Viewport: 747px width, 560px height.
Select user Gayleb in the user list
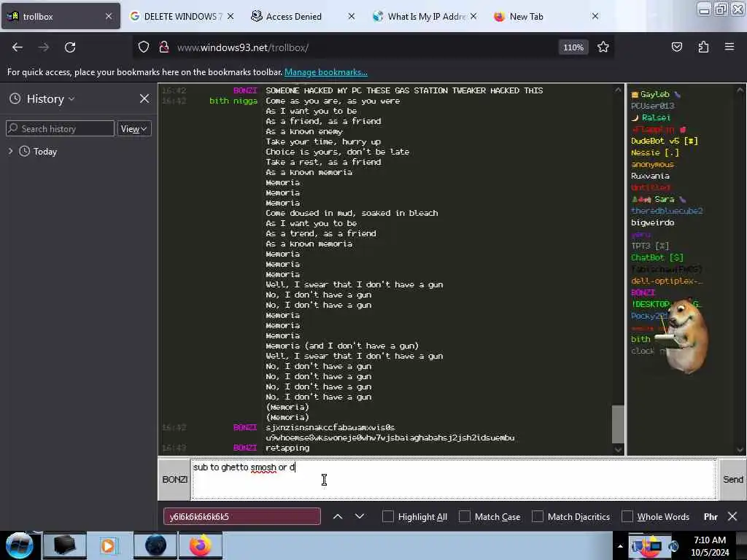(654, 94)
